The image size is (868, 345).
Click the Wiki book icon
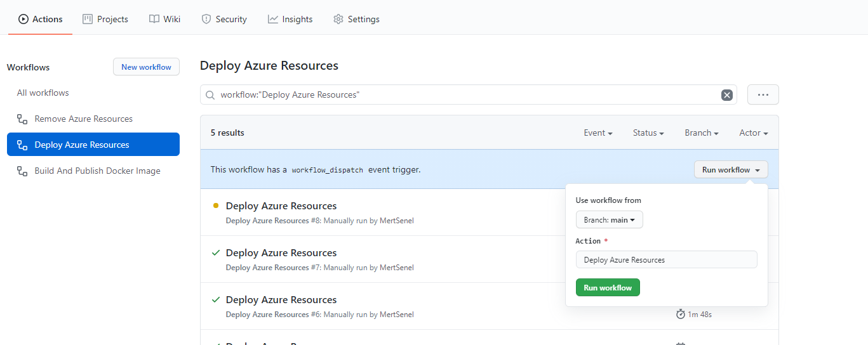point(154,19)
